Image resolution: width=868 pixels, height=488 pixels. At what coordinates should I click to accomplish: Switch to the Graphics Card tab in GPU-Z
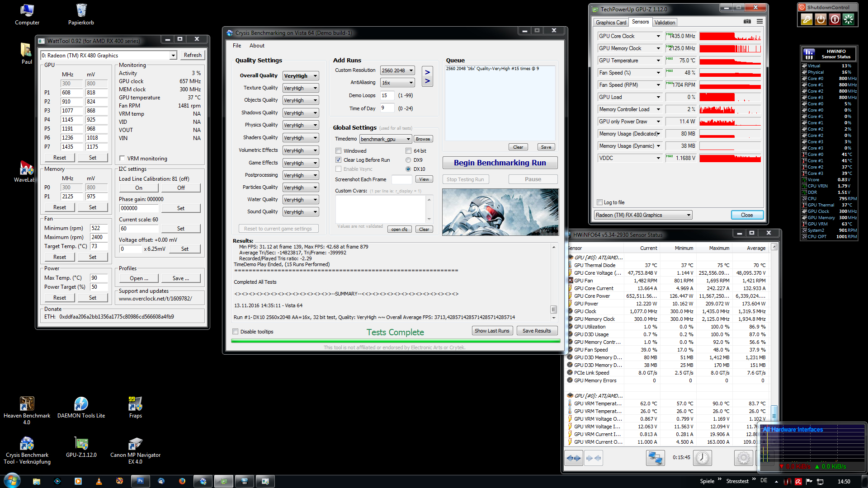click(611, 22)
